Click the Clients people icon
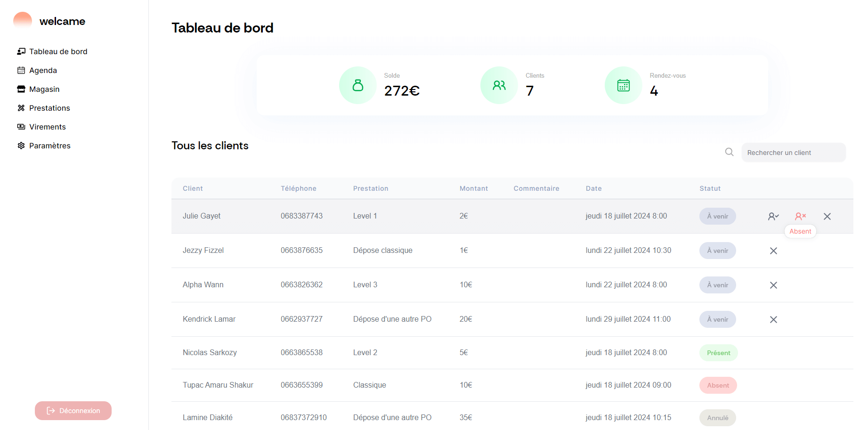 click(499, 85)
